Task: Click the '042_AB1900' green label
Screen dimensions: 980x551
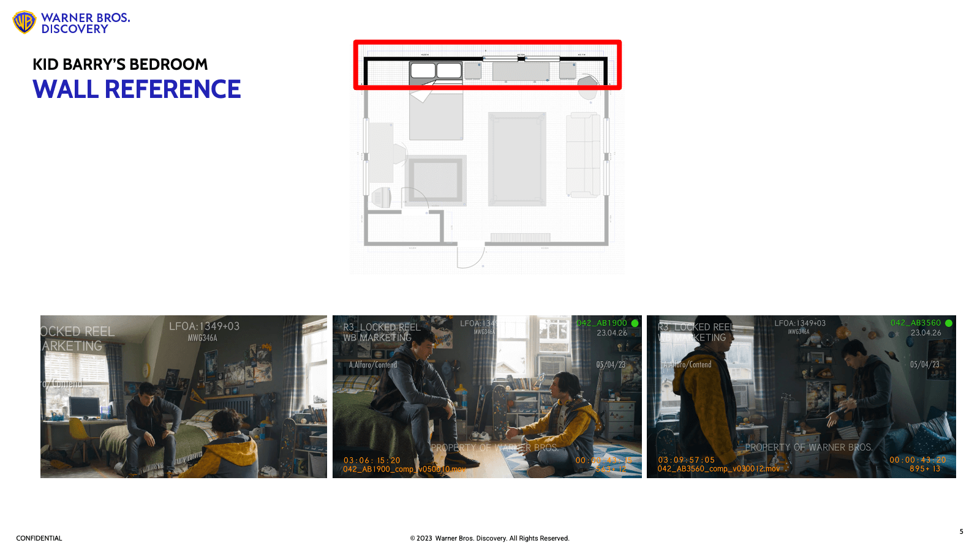Action: 601,323
